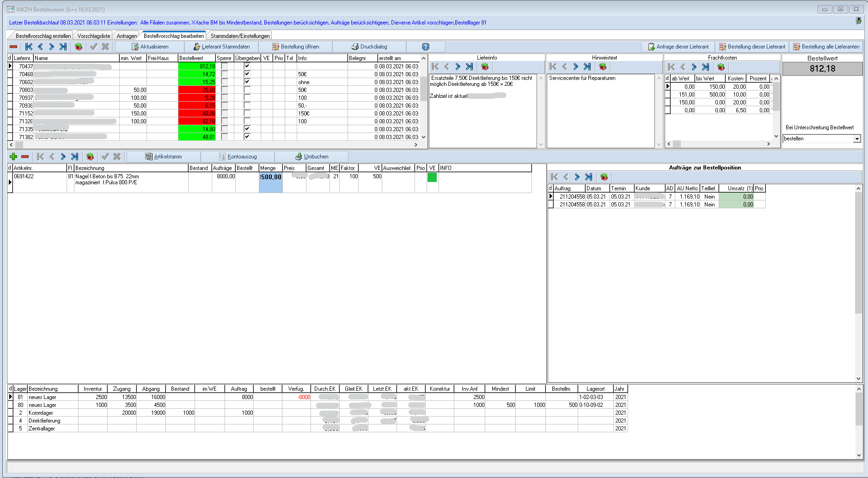Add article position with green plus

pyautogui.click(x=13, y=157)
